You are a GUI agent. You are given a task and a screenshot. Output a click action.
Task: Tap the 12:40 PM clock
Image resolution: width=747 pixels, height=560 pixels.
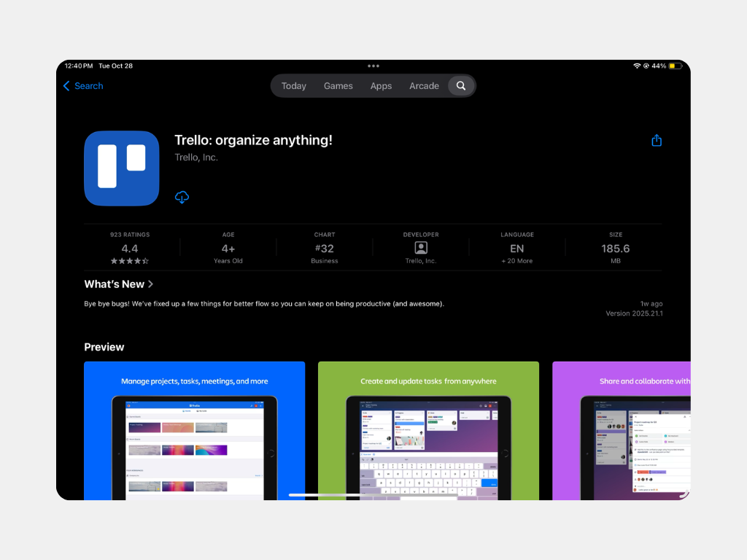pos(79,66)
